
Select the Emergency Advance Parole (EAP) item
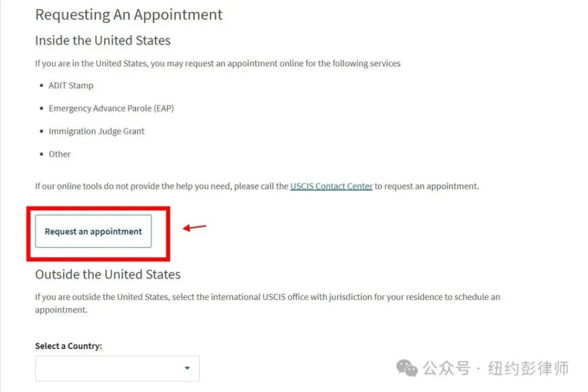[x=111, y=108]
